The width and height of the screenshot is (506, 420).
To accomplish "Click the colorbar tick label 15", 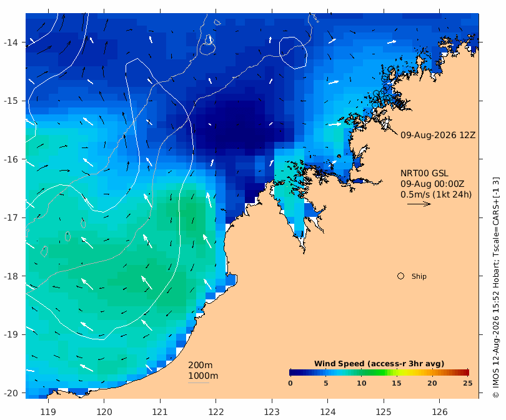I will 397,383.
